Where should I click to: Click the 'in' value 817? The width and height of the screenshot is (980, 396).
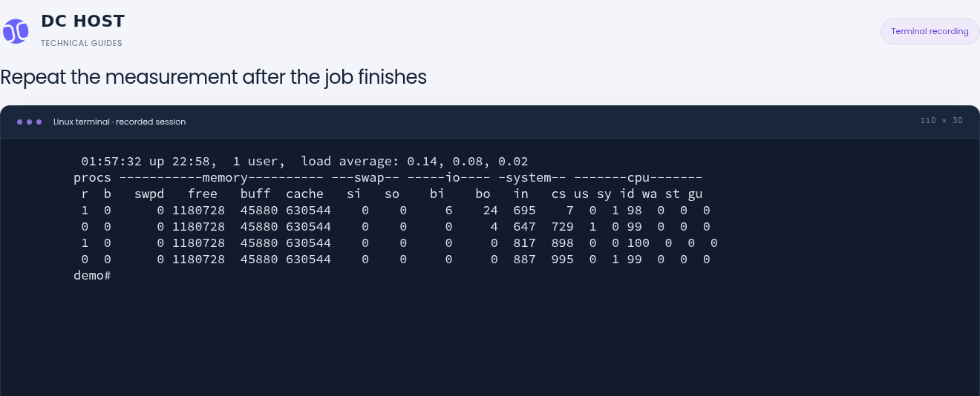pyautogui.click(x=524, y=242)
